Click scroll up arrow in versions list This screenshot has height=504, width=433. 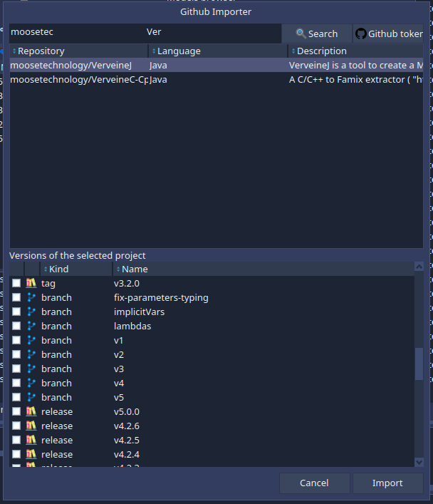coord(419,267)
